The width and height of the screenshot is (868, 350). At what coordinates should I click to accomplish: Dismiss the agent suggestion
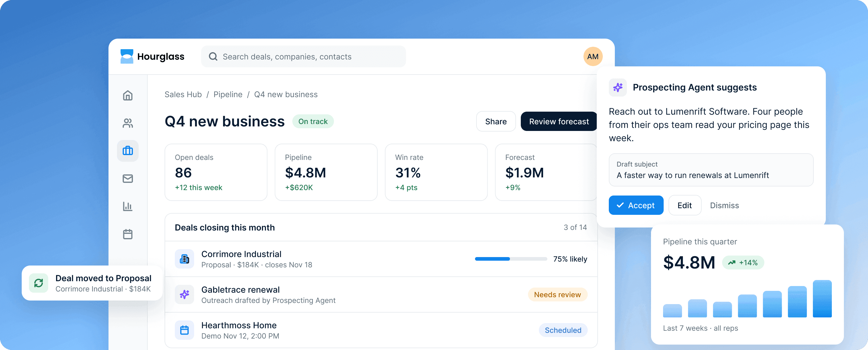tap(724, 205)
